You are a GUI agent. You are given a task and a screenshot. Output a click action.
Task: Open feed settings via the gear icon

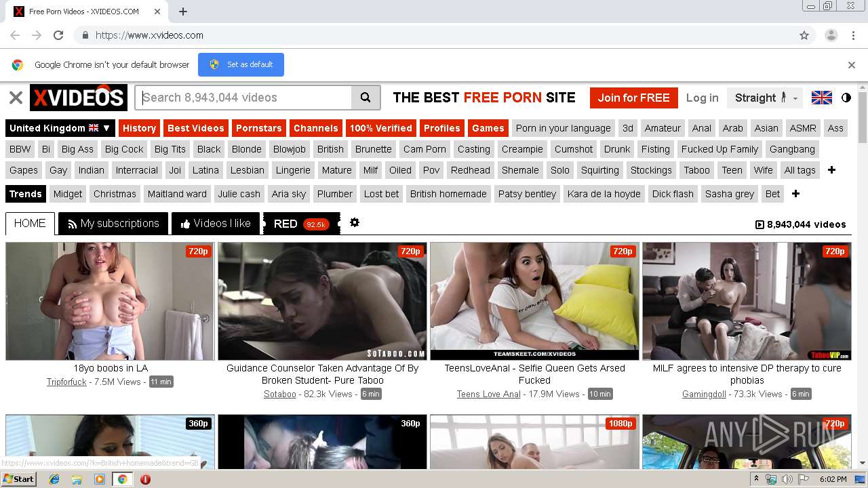355,222
